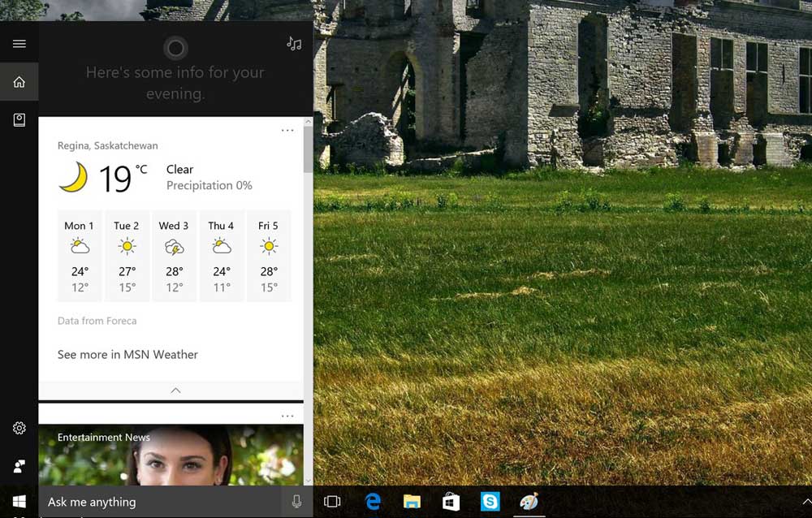Open the Cortana hamburger menu

pyautogui.click(x=19, y=44)
